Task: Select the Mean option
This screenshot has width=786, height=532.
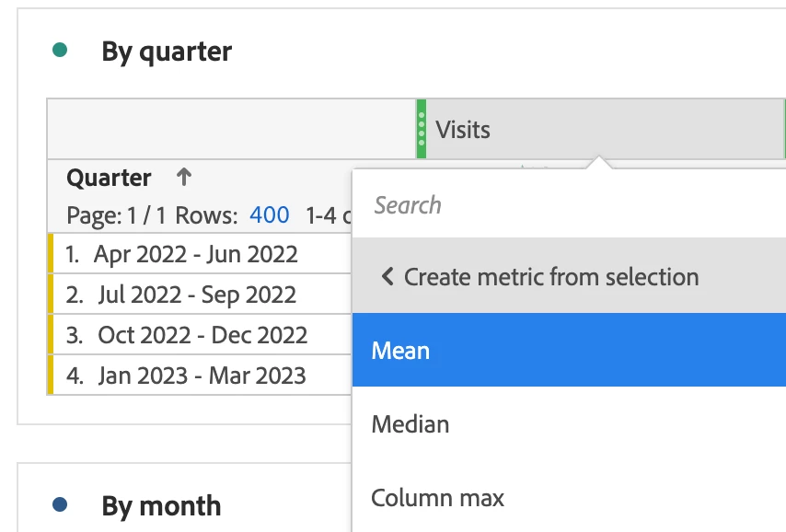Action: point(569,350)
